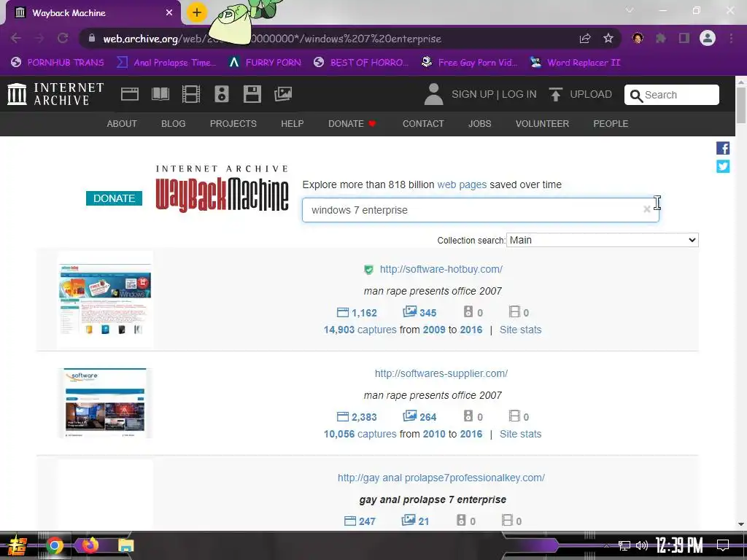Go back to previous page
This screenshot has height=560, width=747.
(x=16, y=38)
